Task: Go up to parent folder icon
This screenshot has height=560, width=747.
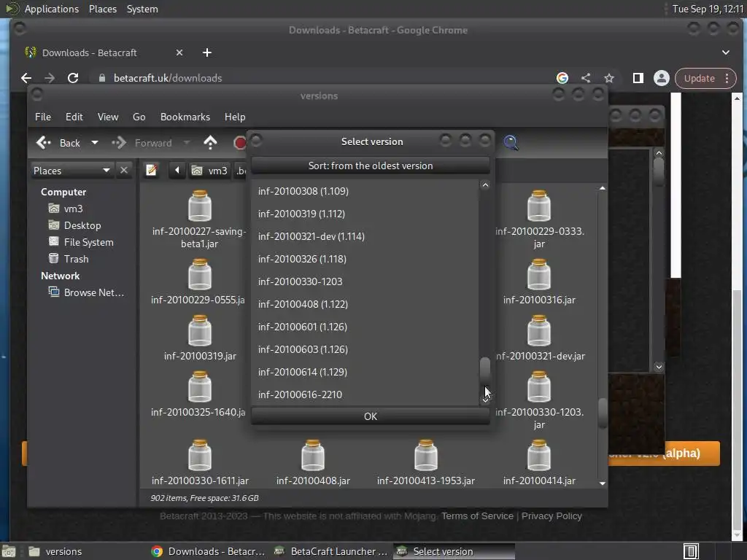Action: point(210,142)
